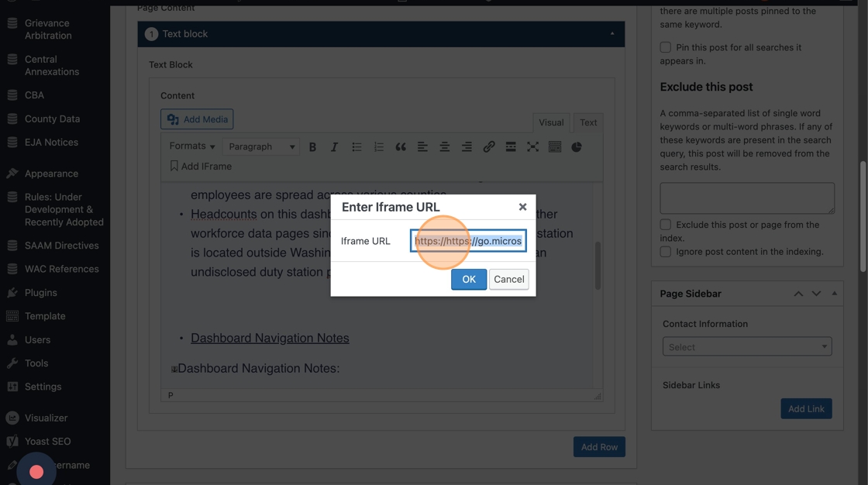Click the pie chart icon in toolbar
The width and height of the screenshot is (868, 485).
[x=577, y=146]
